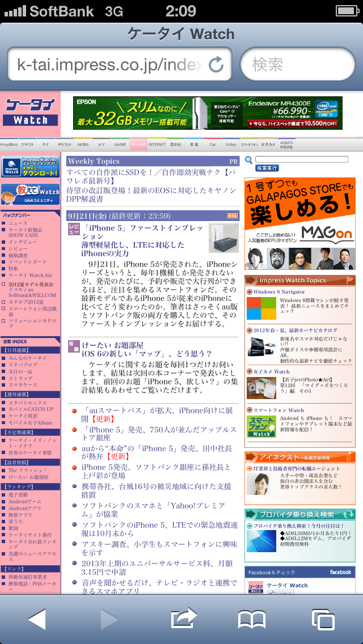Open the 歌詞 ranking link

(x=14, y=528)
